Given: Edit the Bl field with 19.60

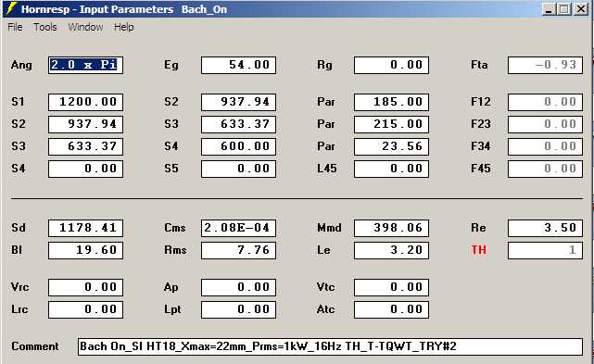Looking at the screenshot, I should point(85,250).
